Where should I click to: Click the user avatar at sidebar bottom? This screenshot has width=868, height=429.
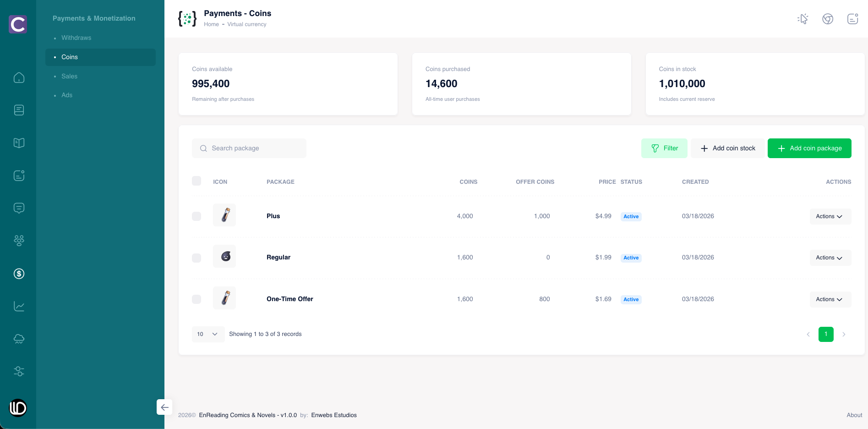point(18,407)
